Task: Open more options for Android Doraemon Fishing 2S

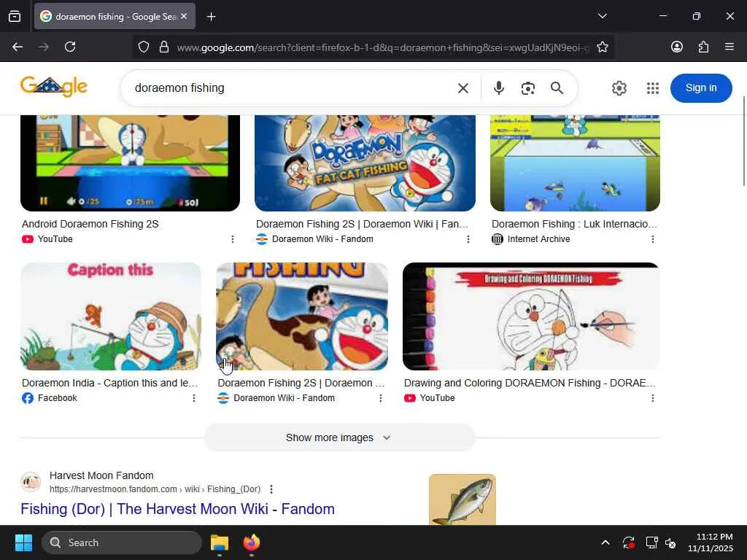Action: pyautogui.click(x=233, y=239)
